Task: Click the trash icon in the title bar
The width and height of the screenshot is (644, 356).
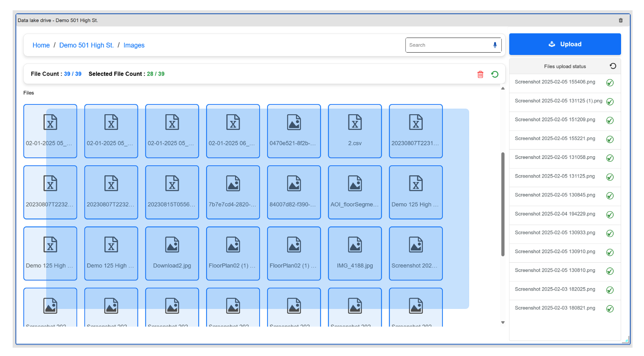Action: tap(621, 20)
